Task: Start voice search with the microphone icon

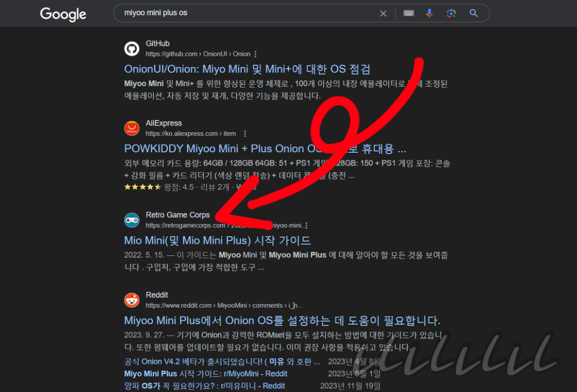Action: pos(429,13)
